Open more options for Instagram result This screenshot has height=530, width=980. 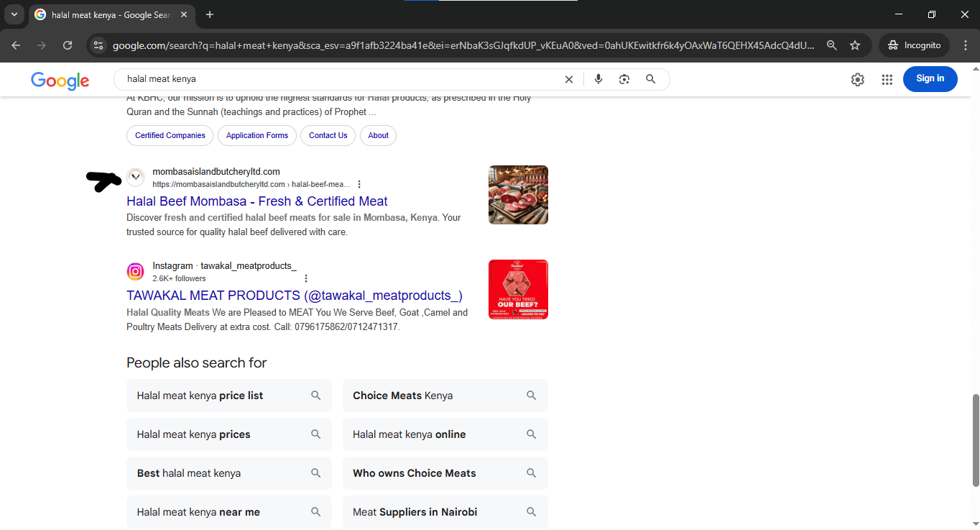click(x=306, y=278)
